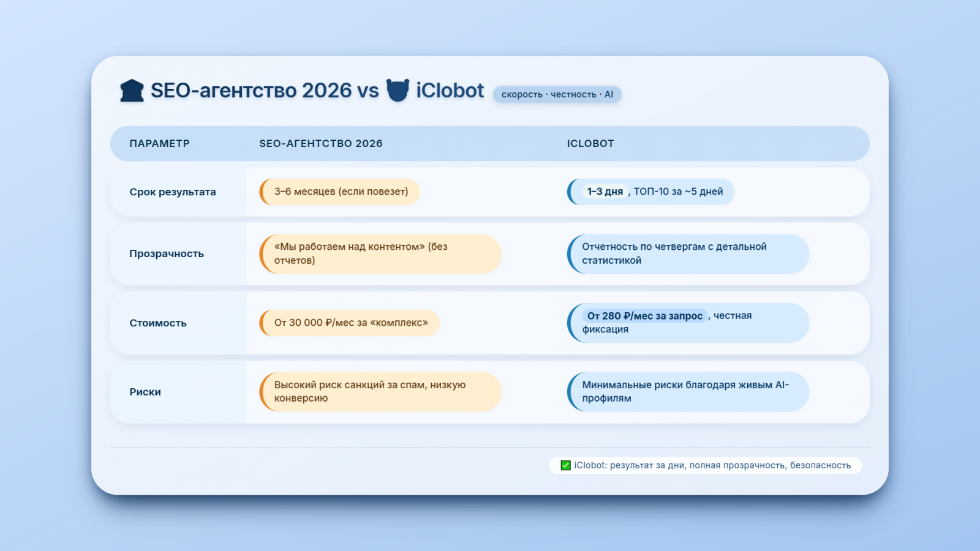The height and width of the screenshot is (551, 980).
Task: Click the highlighted «1–3 дня» badge
Action: point(605,192)
